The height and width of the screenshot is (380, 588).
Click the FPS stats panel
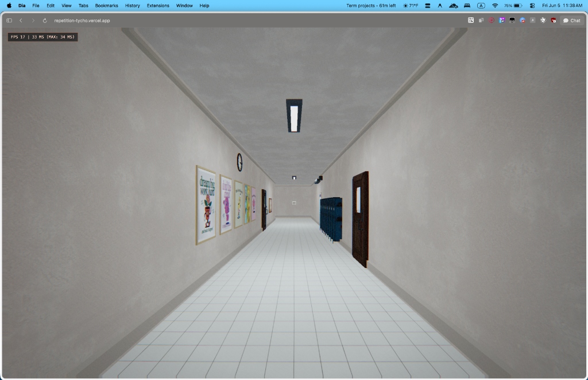tap(42, 37)
